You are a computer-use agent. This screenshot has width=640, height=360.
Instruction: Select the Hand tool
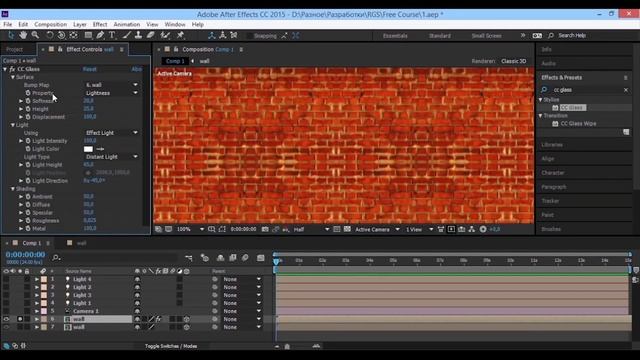pyautogui.click(x=23, y=36)
